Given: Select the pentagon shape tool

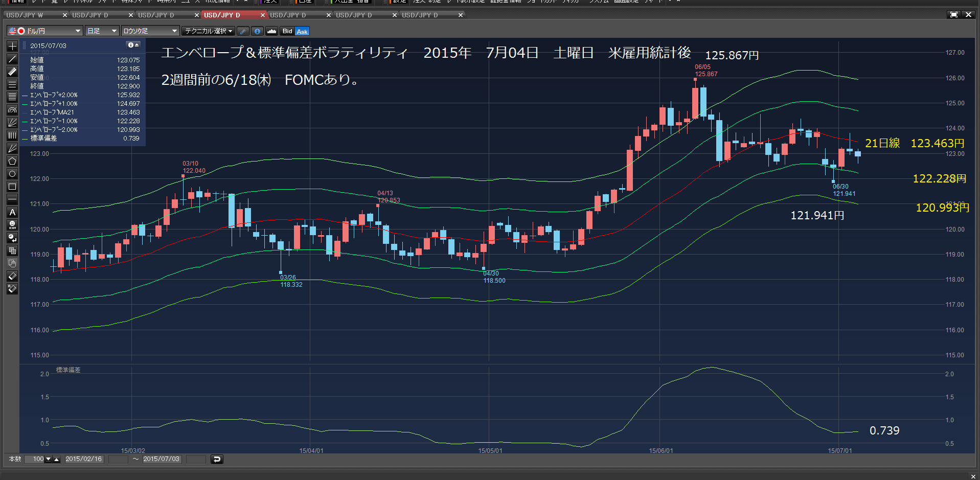Looking at the screenshot, I should pos(12,161).
